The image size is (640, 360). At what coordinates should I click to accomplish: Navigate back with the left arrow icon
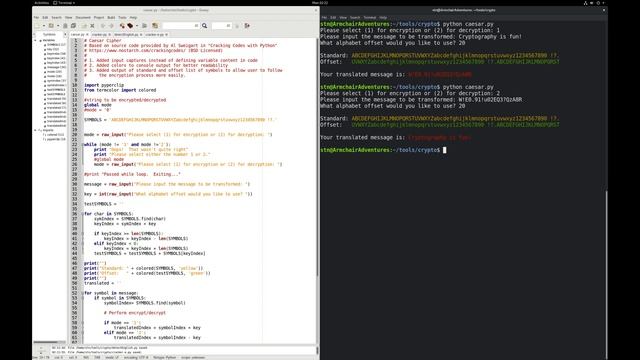[103, 26]
